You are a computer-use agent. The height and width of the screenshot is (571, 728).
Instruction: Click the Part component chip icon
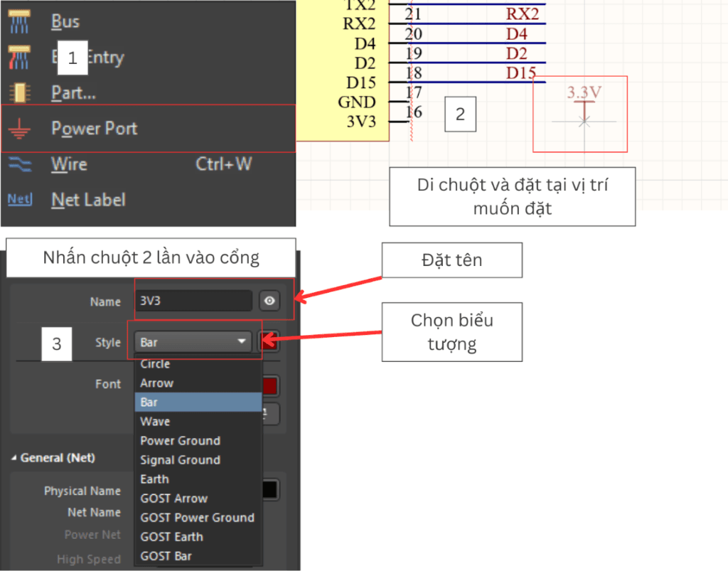[x=18, y=92]
